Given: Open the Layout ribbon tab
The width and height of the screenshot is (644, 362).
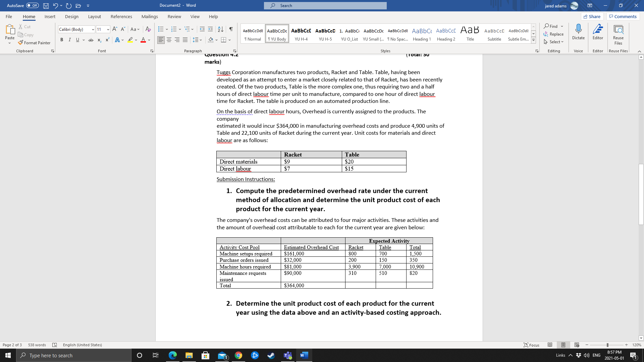Looking at the screenshot, I should [94, 16].
